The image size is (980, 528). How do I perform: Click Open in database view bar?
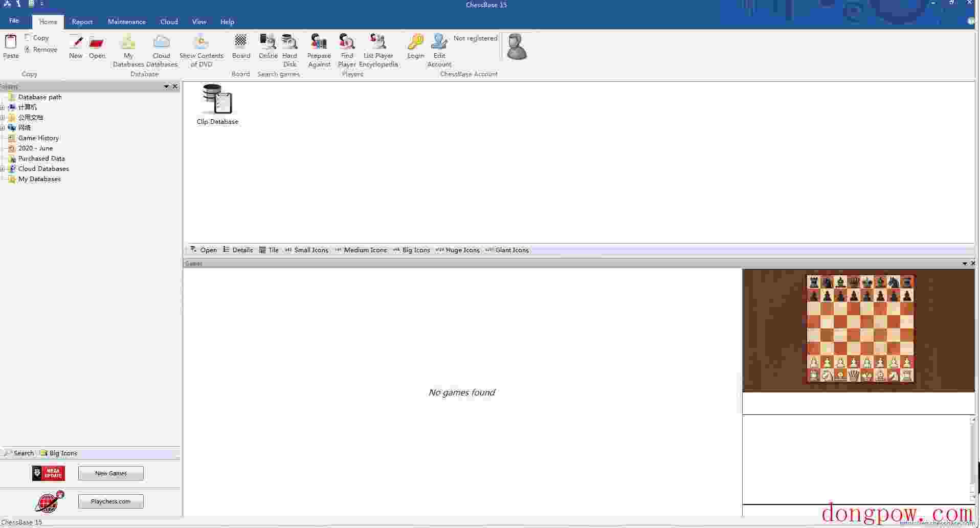[204, 250]
